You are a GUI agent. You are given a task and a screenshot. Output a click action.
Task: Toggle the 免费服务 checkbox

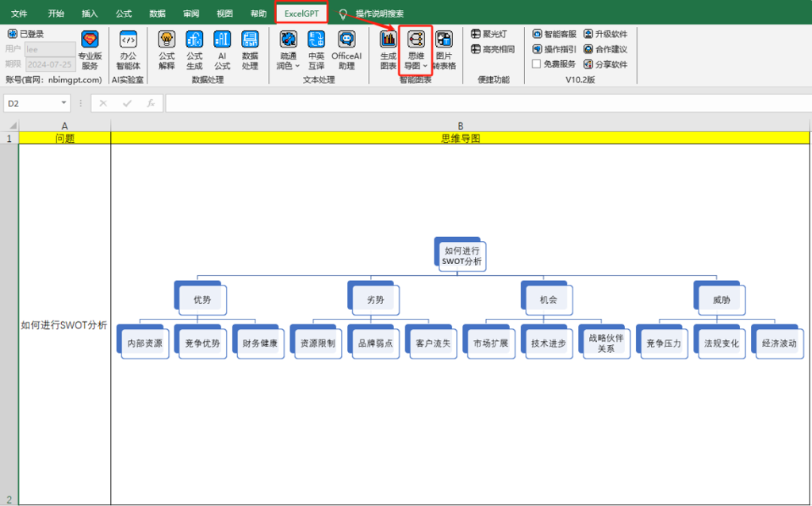coord(537,64)
